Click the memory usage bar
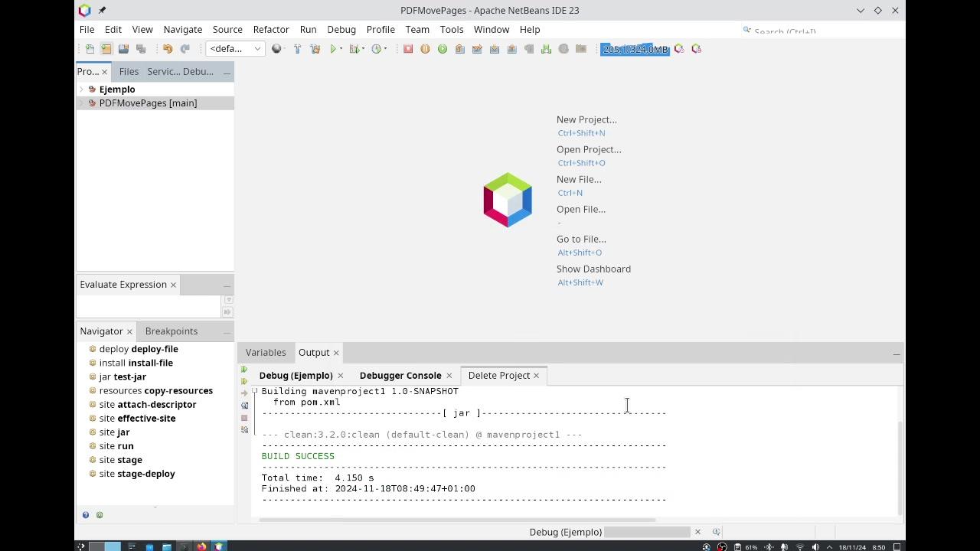This screenshot has height=551, width=980. coord(635,49)
